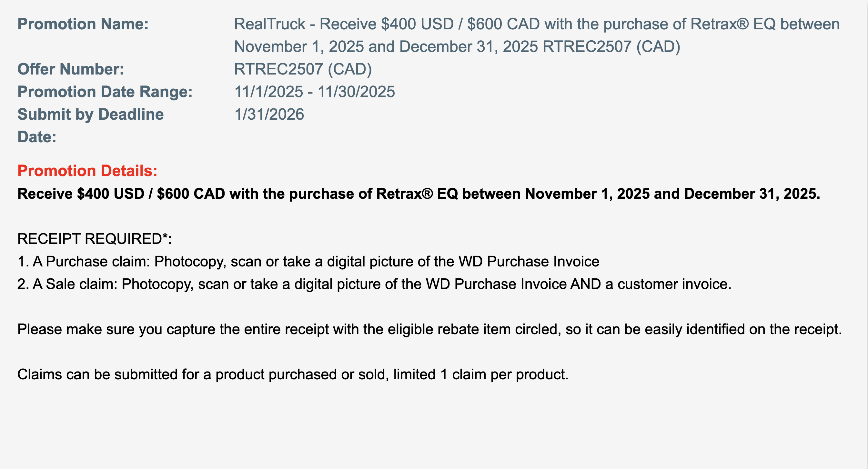Click the "Promotion Name:" label
The width and height of the screenshot is (868, 469).
(x=83, y=24)
